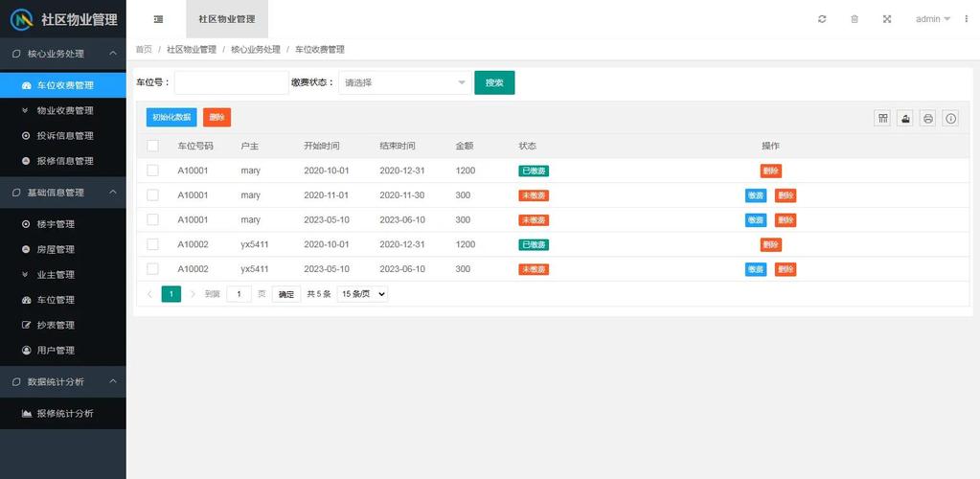Viewport: 980px width, 479px height.
Task: Collapse the 基础信息管理 sidebar group
Action: pyautogui.click(x=63, y=193)
